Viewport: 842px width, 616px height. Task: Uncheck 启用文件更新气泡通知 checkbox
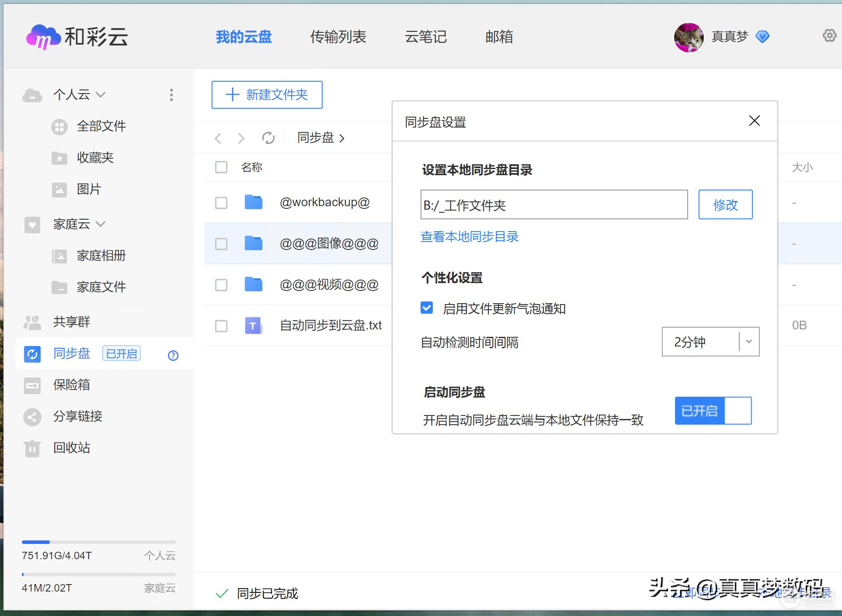[x=427, y=308]
